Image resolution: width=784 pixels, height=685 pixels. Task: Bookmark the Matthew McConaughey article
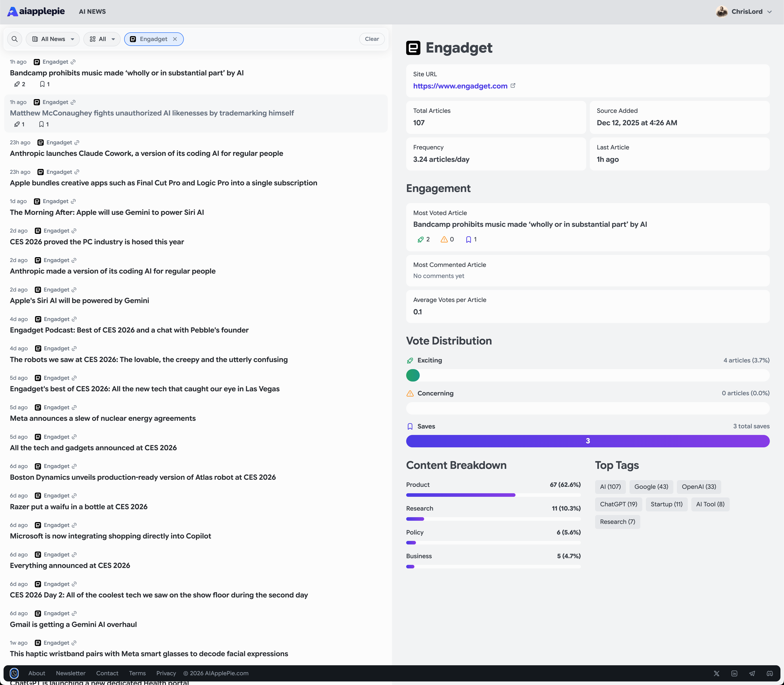[x=41, y=124]
